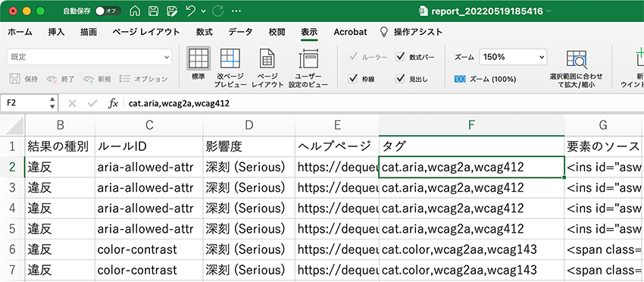Click the Undo arrow icon

tap(191, 11)
